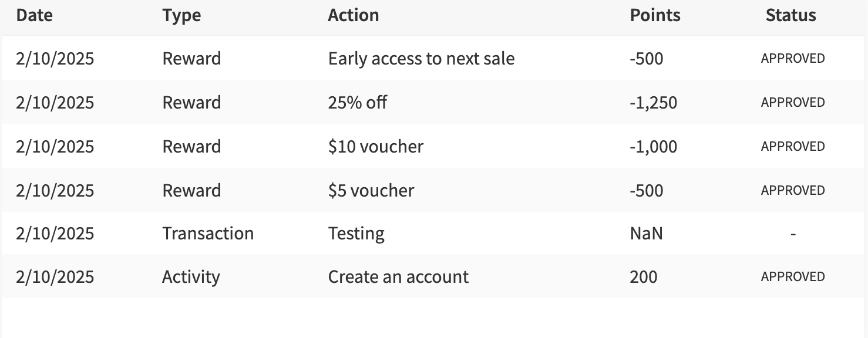Screen dimensions: 868x338
Task: Select the Type column header
Action: 181,16
